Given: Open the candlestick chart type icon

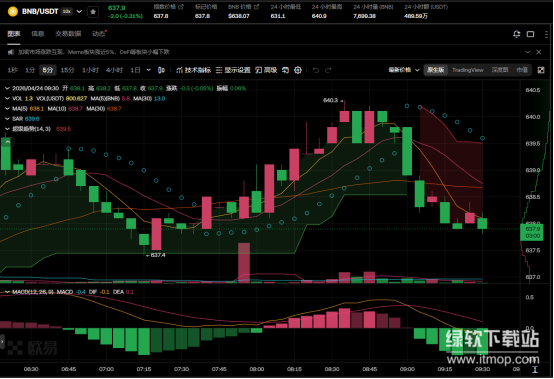Looking at the screenshot, I should (161, 70).
